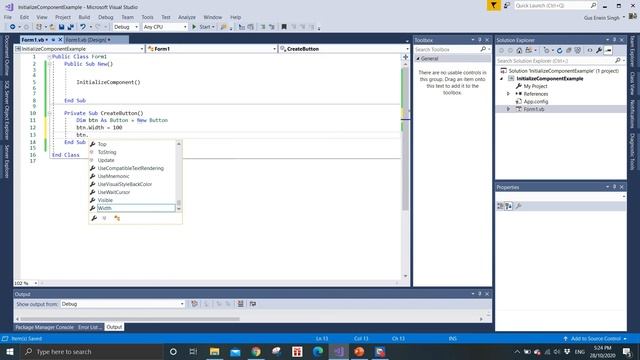Click the notifications filter flag icon
The width and height of the screenshot is (640, 360).
coord(493,5)
